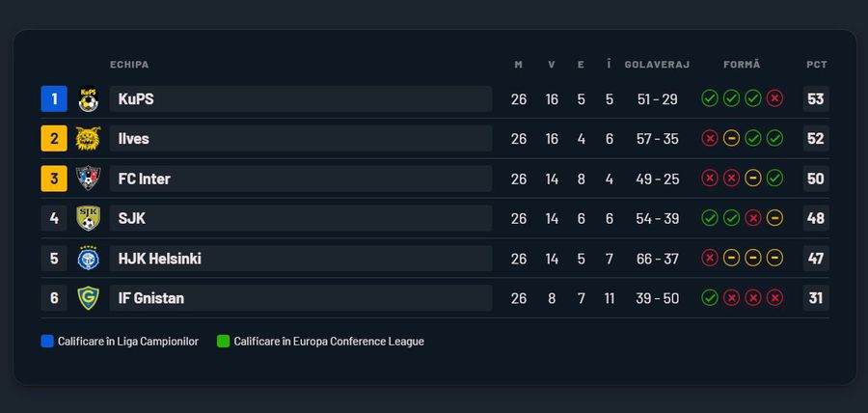Open the KuPS team name link

[136, 98]
